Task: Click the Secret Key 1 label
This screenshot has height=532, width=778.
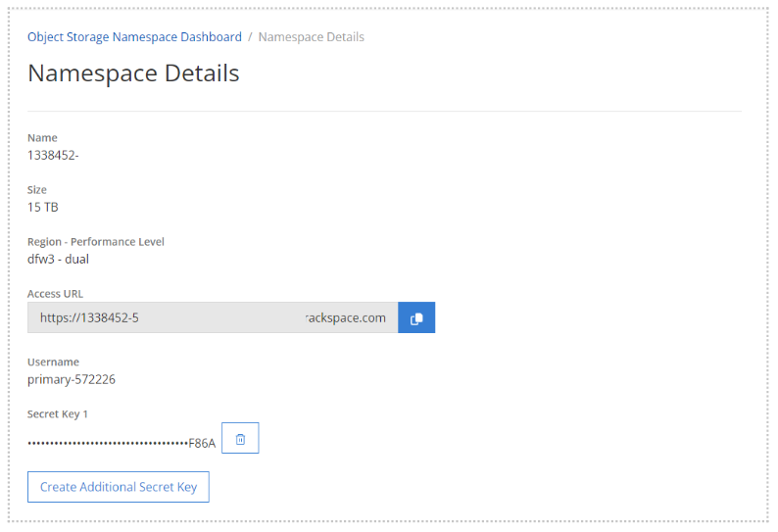Action: click(x=58, y=413)
